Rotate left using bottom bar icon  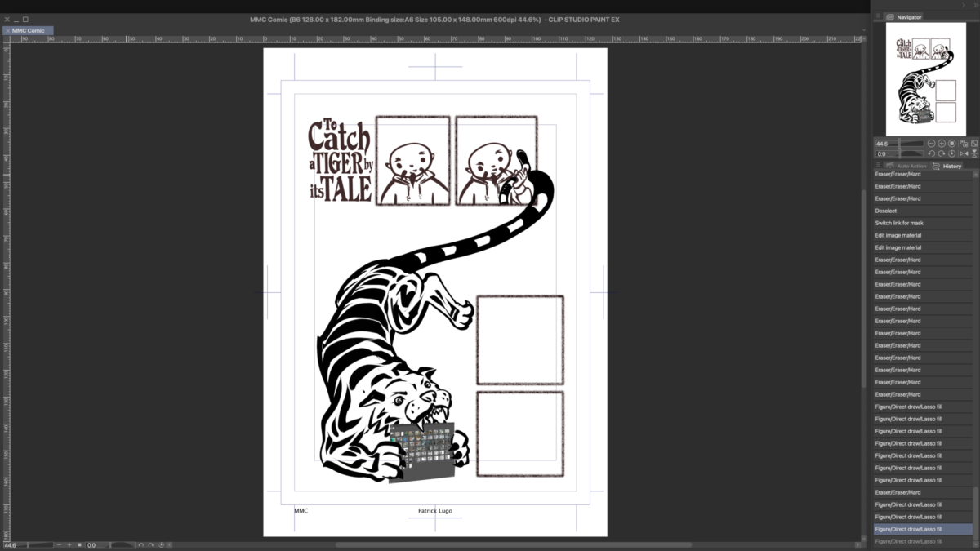point(140,544)
